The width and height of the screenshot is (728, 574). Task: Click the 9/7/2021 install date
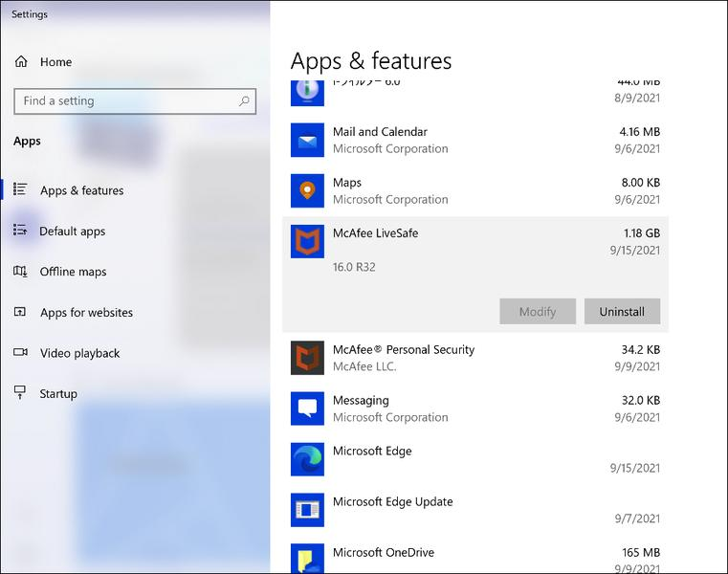point(637,519)
